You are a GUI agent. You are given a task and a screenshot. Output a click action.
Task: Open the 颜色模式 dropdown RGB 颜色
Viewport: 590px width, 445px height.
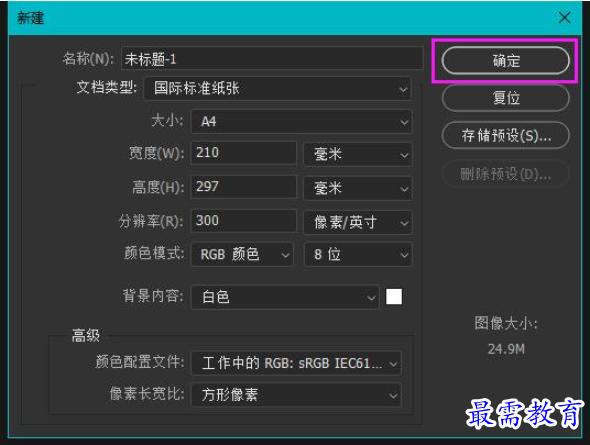[242, 255]
